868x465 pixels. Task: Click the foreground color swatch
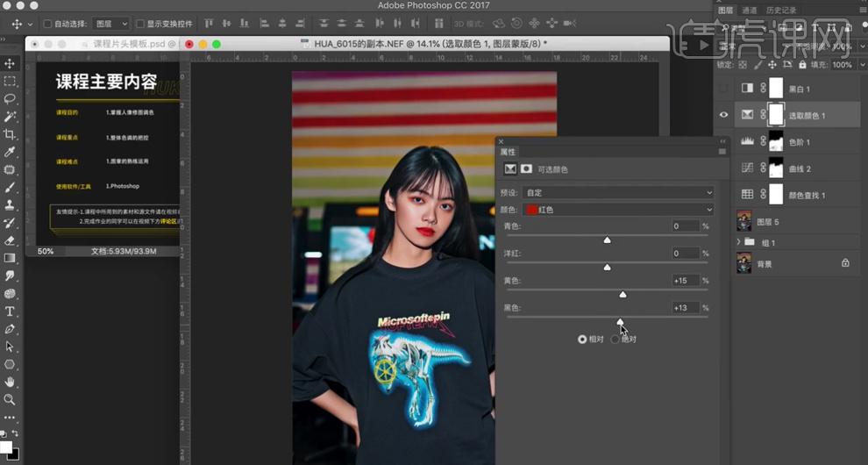point(5,447)
